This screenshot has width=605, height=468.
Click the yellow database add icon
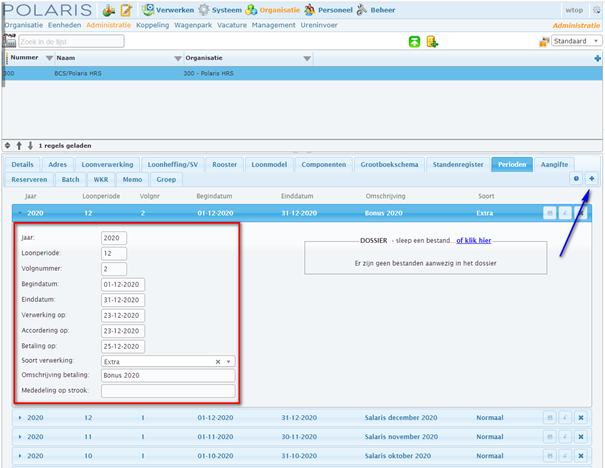coord(432,42)
